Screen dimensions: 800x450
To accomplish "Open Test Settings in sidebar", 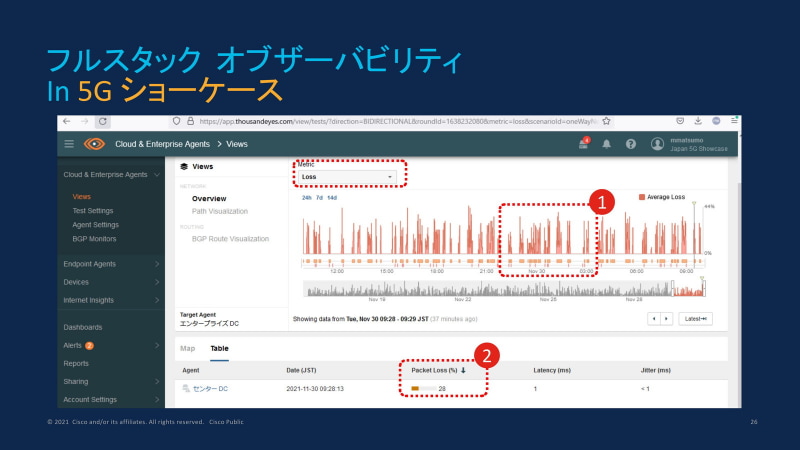I will click(93, 211).
